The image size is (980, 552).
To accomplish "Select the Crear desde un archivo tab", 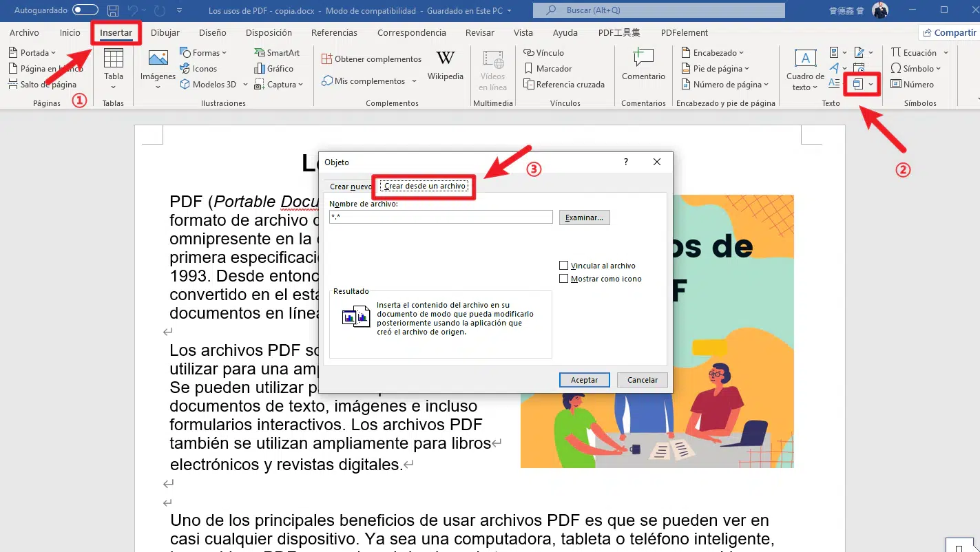I will (425, 186).
